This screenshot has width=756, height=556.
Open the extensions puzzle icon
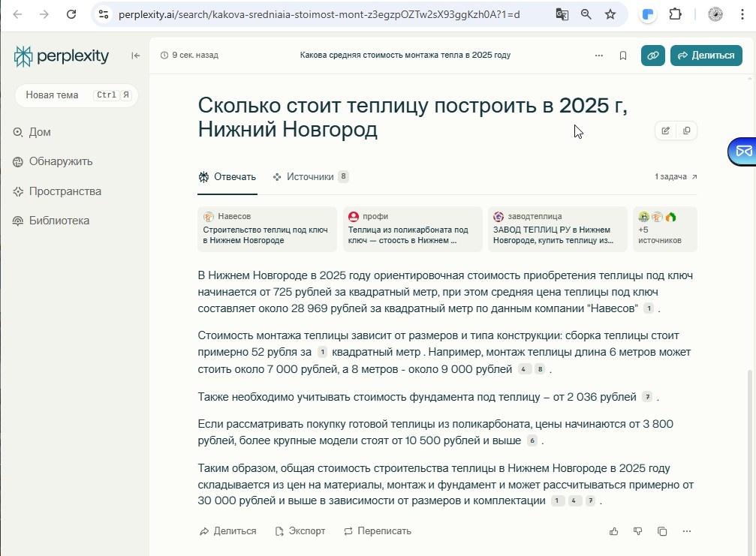pyautogui.click(x=676, y=14)
